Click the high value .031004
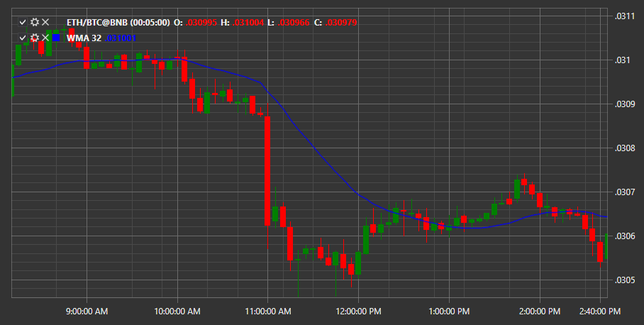This screenshot has width=644, height=325. click(x=248, y=23)
